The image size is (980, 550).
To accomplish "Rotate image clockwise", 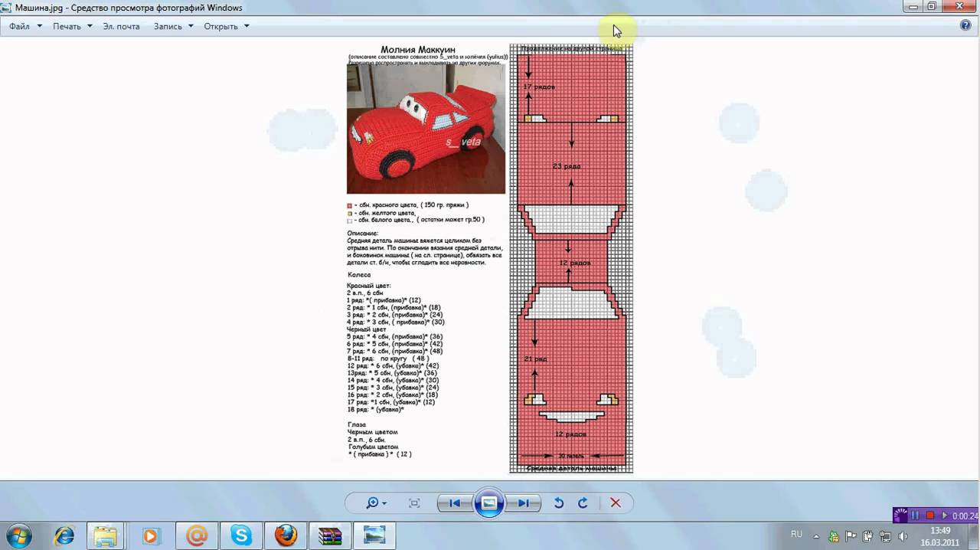I will click(x=583, y=503).
